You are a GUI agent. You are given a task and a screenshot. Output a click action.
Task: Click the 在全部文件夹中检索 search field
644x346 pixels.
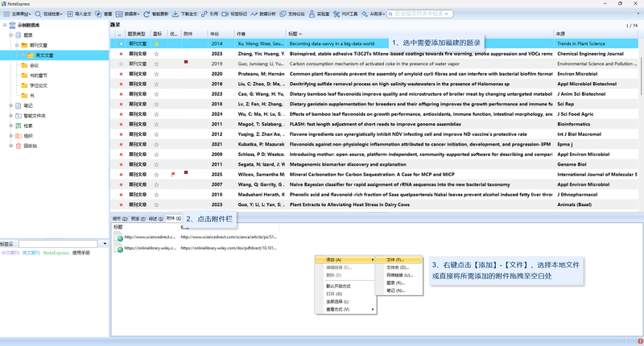pos(419,14)
